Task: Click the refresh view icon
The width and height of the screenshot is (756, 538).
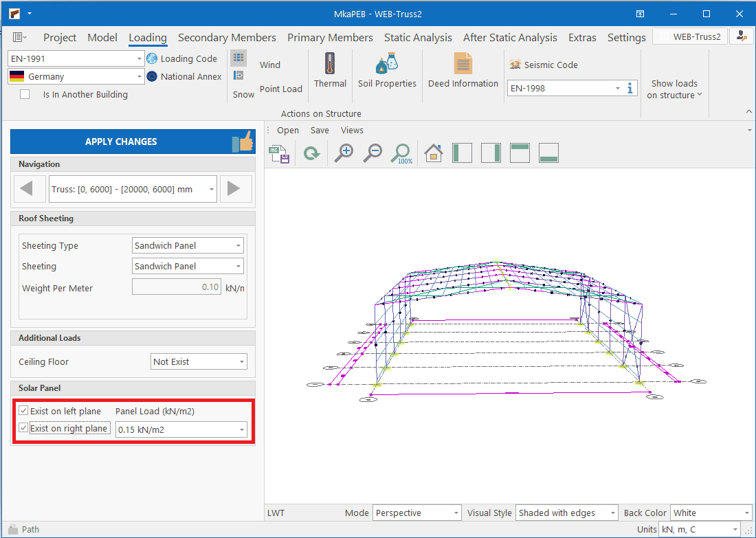Action: 312,153
